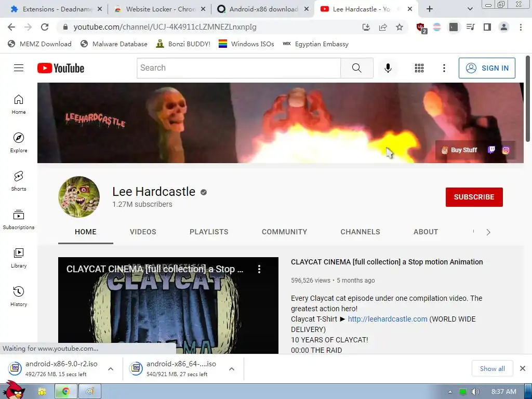Click the YouTube logo

61,68
